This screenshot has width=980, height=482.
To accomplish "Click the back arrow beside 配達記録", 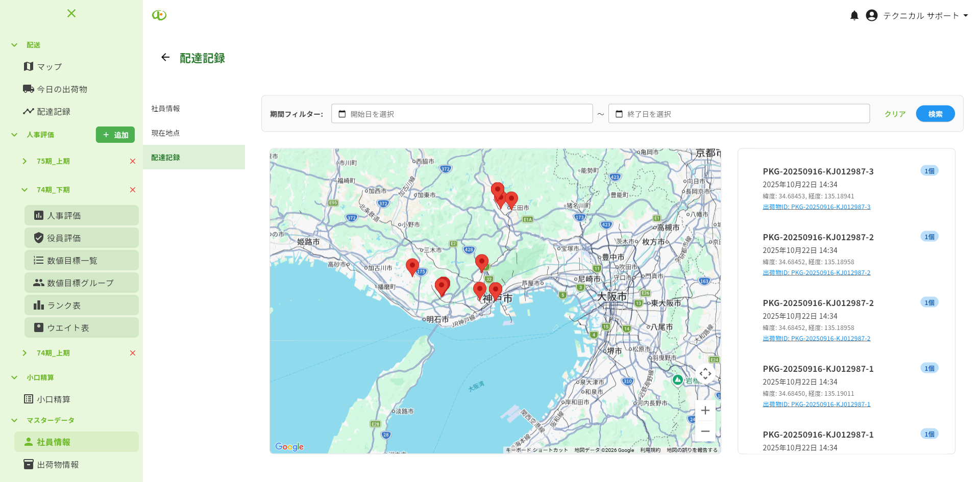I will 165,58.
